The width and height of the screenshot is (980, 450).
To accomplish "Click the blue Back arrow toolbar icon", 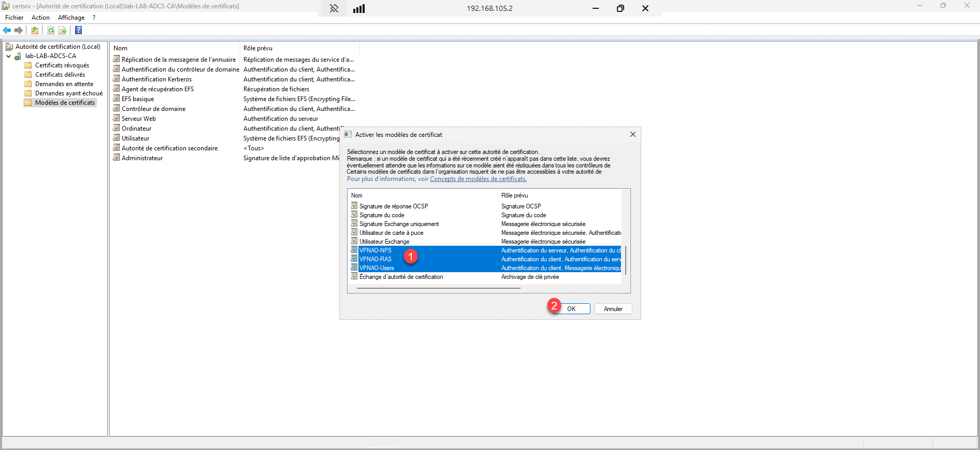I will pyautogui.click(x=7, y=31).
